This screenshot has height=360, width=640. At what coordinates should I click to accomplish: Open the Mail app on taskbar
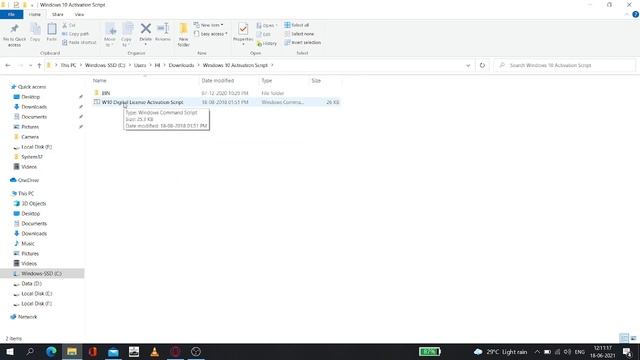click(113, 351)
